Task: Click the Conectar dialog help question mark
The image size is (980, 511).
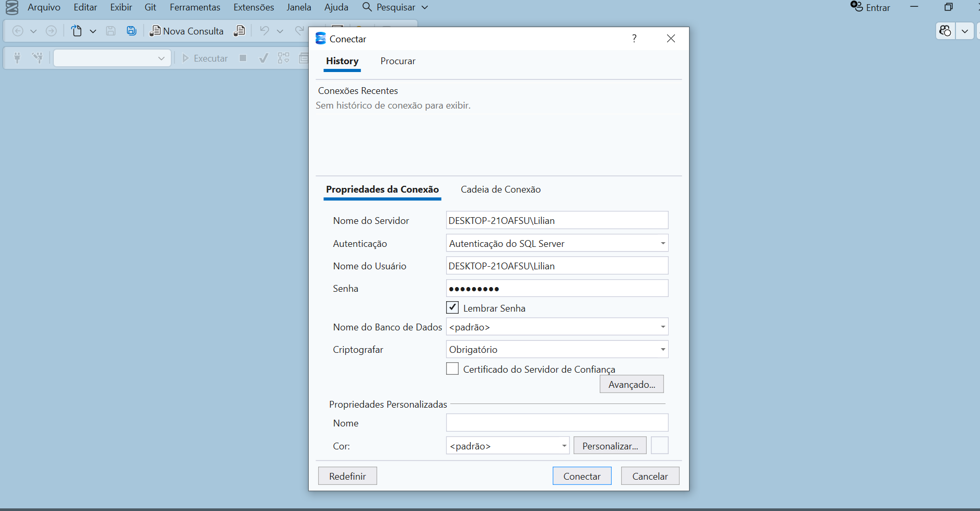Action: point(634,39)
